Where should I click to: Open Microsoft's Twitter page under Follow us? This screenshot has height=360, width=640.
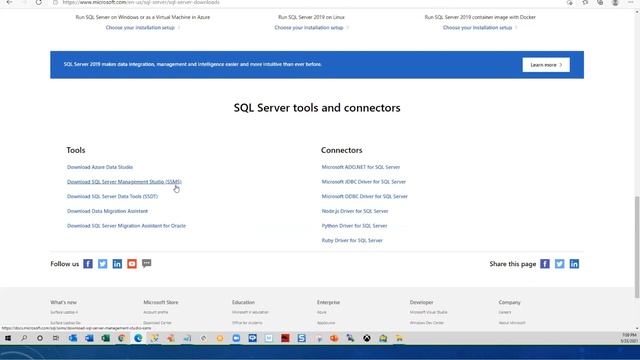pyautogui.click(x=102, y=264)
